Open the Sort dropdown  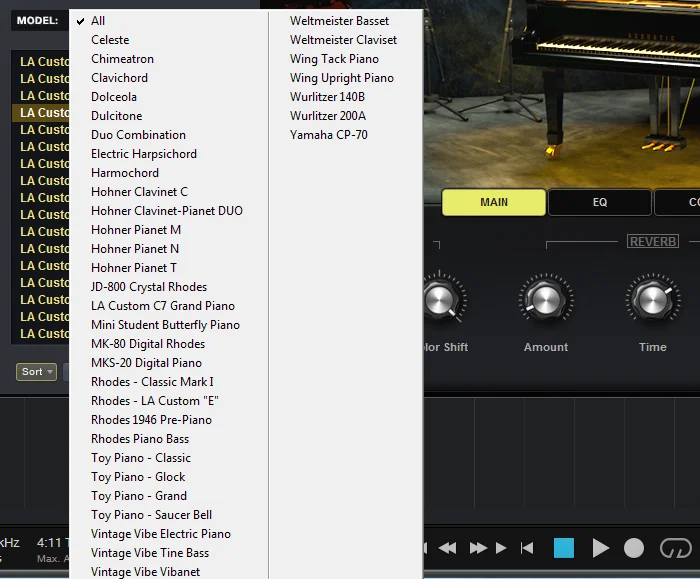coord(36,371)
